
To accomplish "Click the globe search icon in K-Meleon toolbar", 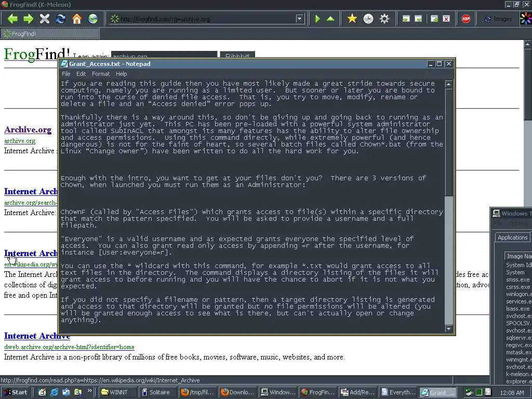I will click(92, 19).
